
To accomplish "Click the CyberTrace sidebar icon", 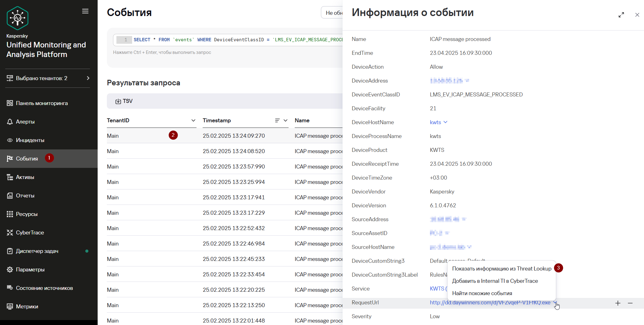I will [10, 233].
